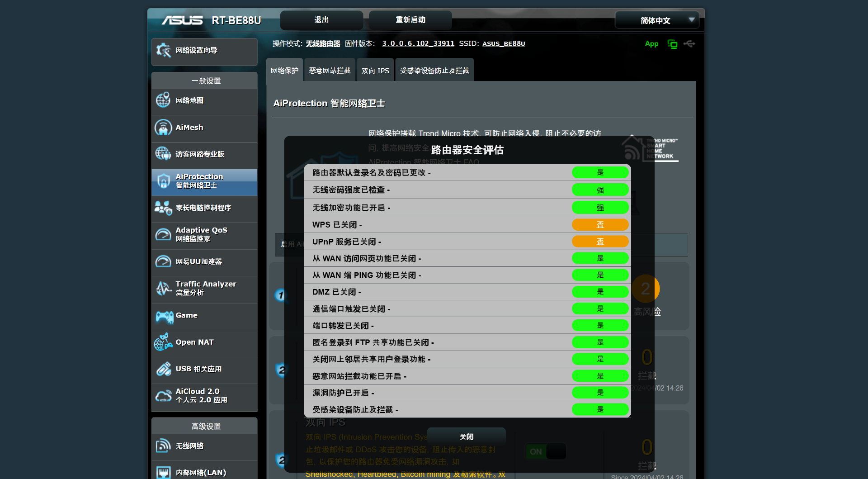Open the AiCloud 2.0 cloud icon

point(163,396)
